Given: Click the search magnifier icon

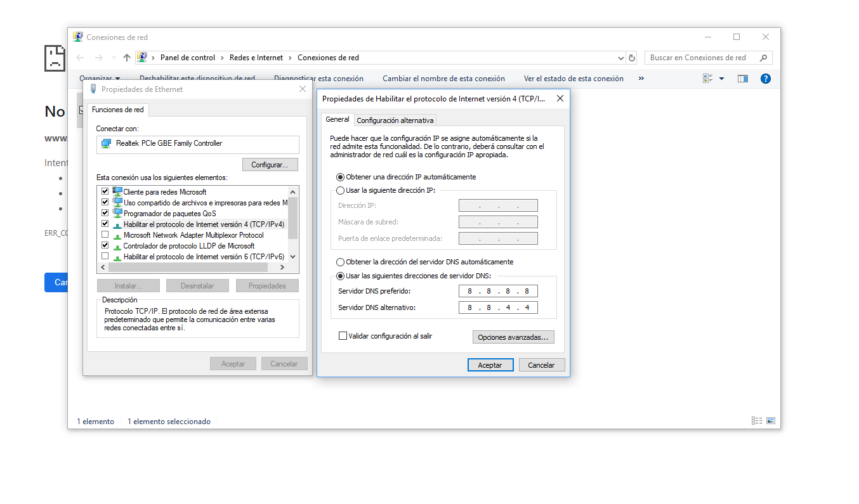Looking at the screenshot, I should [764, 58].
